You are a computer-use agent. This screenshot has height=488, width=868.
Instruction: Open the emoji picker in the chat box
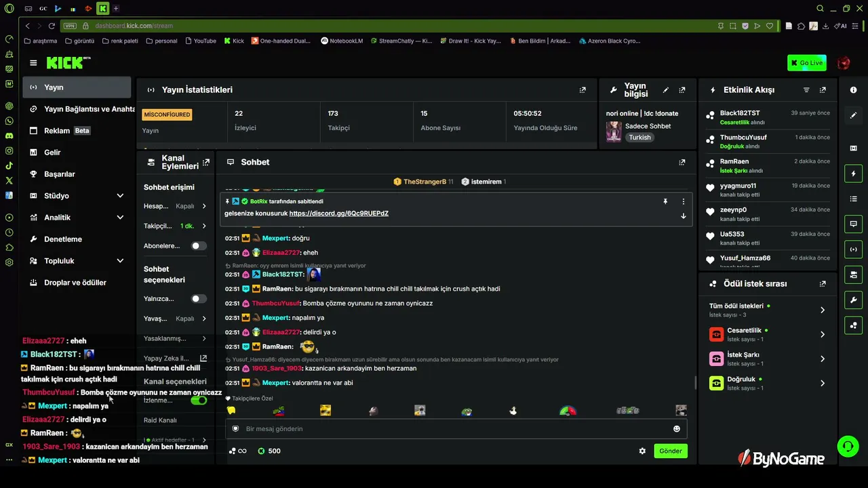tap(676, 429)
